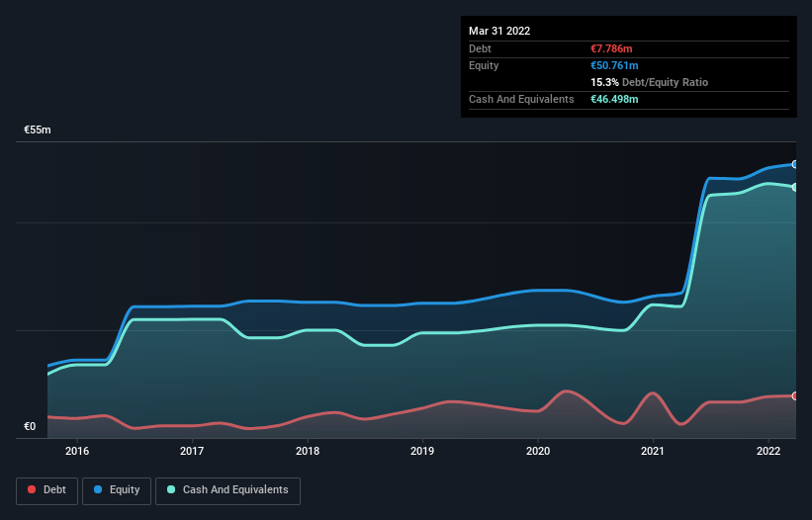
Task: Toggle the Equity series legend button
Action: pyautogui.click(x=117, y=490)
